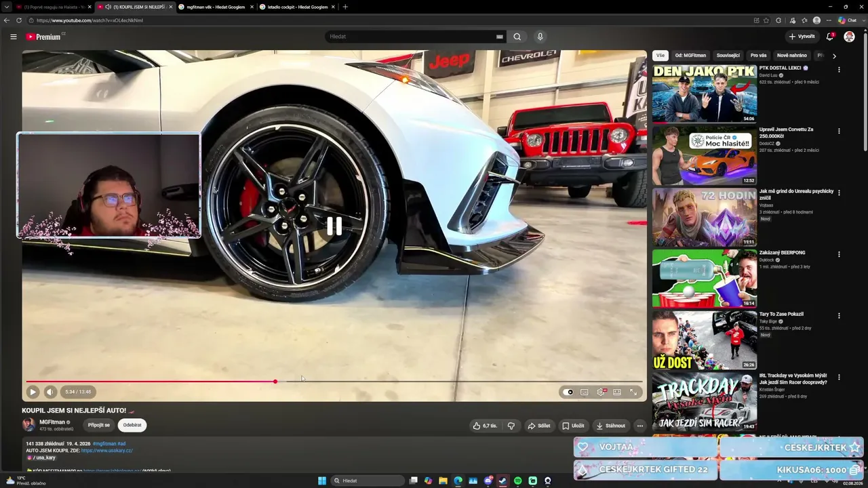Open Microsoft Edge from the taskbar
Screen dimensions: 868x488
tap(458, 481)
